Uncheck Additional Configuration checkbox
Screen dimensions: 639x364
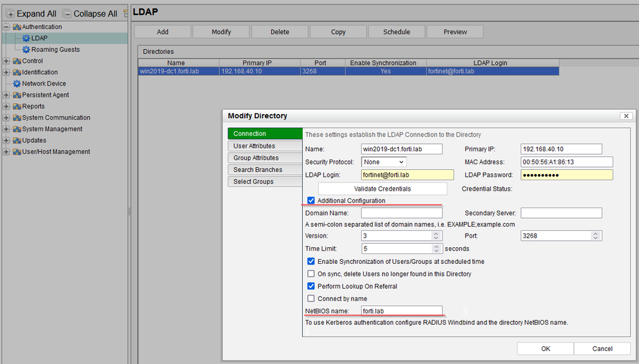311,200
